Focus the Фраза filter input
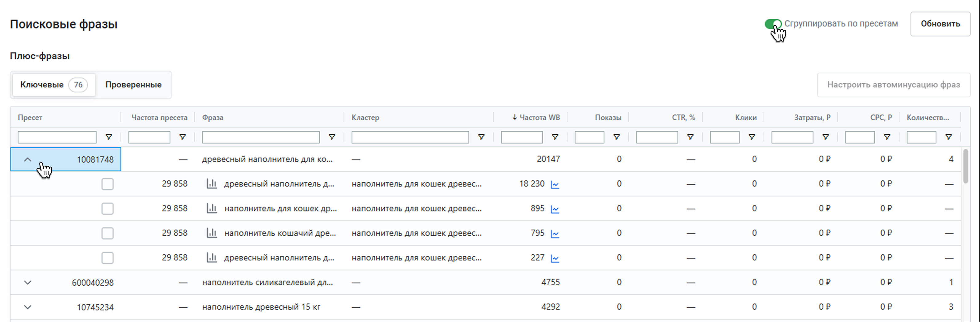 pyautogui.click(x=261, y=137)
